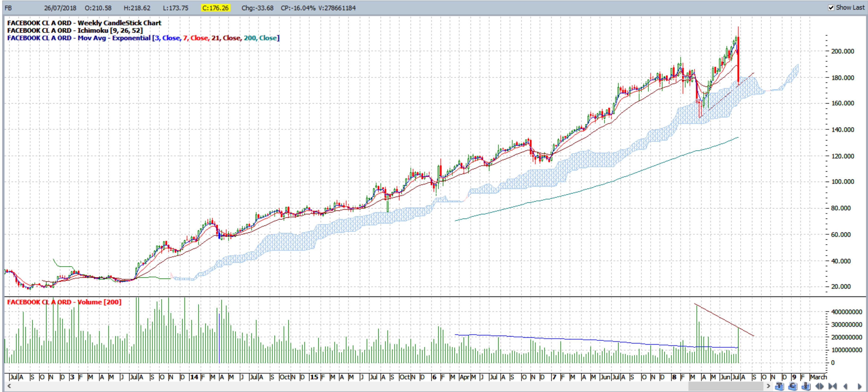Click the Weekly CandleStick Chart title line
This screenshot has height=392, width=868.
pos(84,23)
